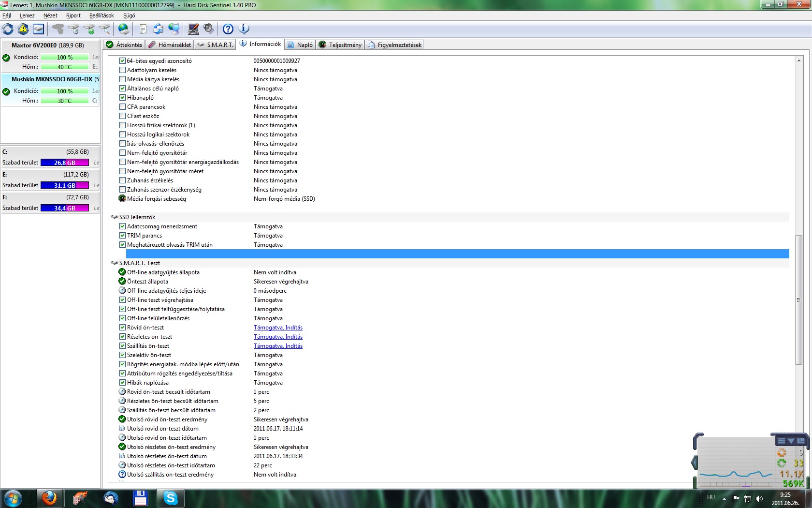The image size is (812, 508).
Task: Click the refresh icon with yellow warning triangle
Action: tap(23, 29)
